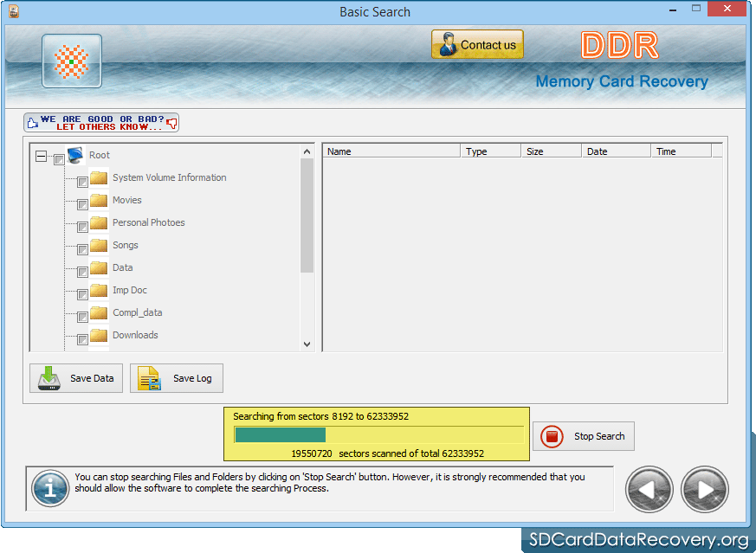Image resolution: width=756 pixels, height=553 pixels.
Task: Sort by the Size column header
Action: 551,151
